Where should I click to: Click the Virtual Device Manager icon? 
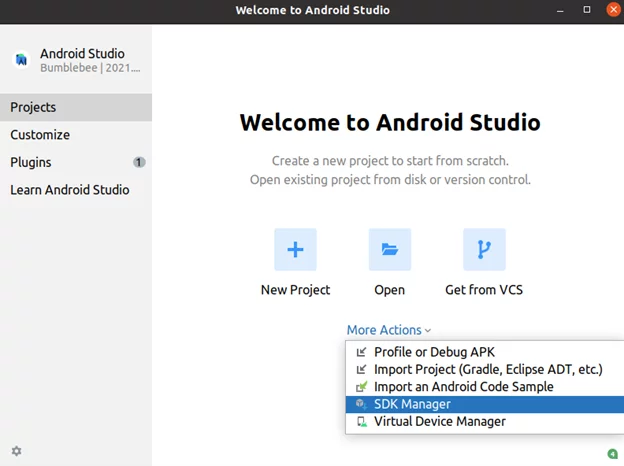click(x=361, y=421)
